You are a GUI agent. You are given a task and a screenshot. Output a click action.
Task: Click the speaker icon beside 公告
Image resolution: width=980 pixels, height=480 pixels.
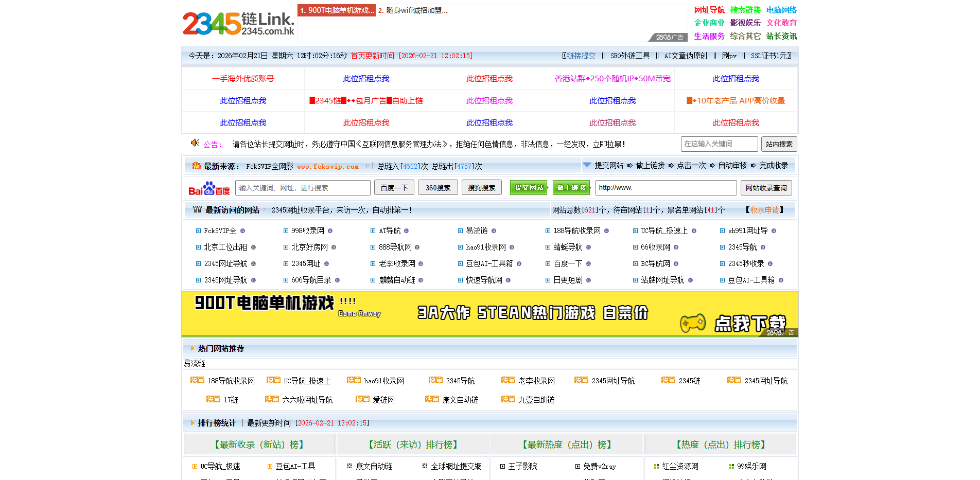[x=195, y=144]
